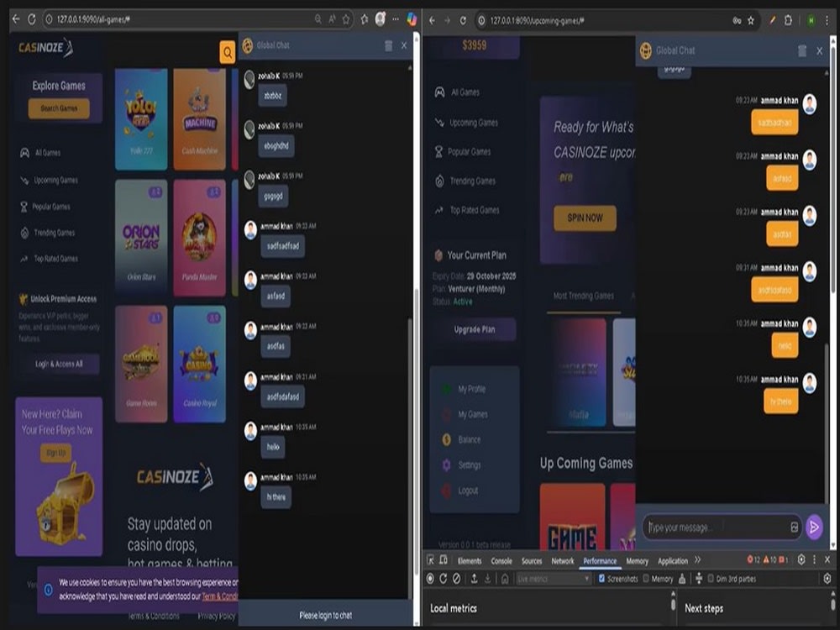Click DevTools error count badge
The image size is (840, 630).
click(x=753, y=559)
